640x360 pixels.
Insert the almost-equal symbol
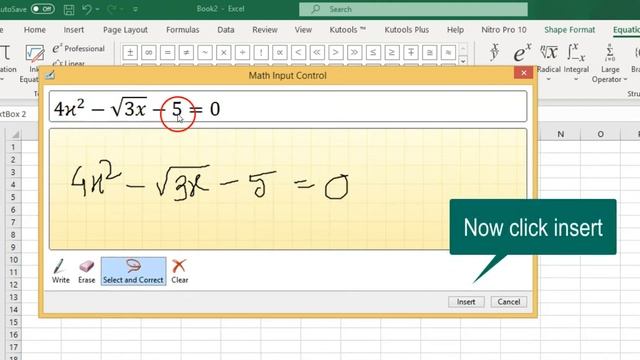(449, 52)
